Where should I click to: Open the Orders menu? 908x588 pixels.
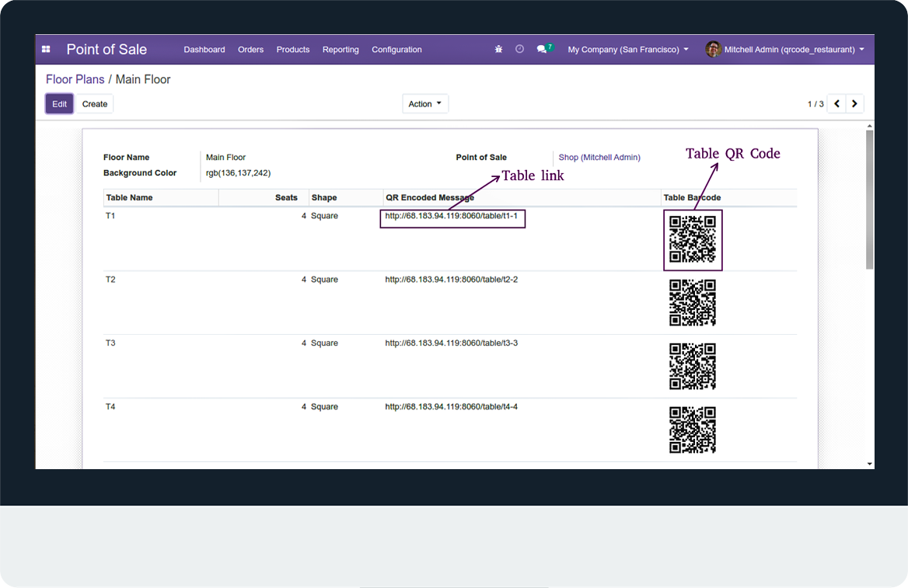pos(251,49)
